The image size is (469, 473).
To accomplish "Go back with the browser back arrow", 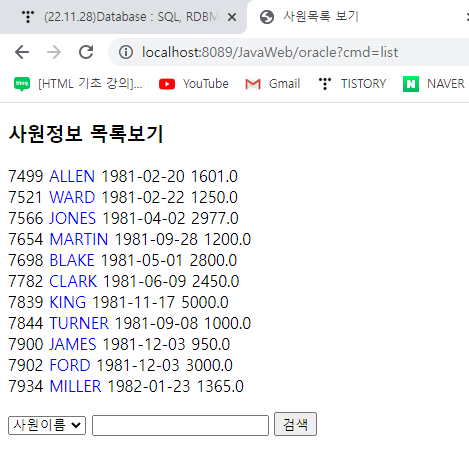I will point(22,52).
